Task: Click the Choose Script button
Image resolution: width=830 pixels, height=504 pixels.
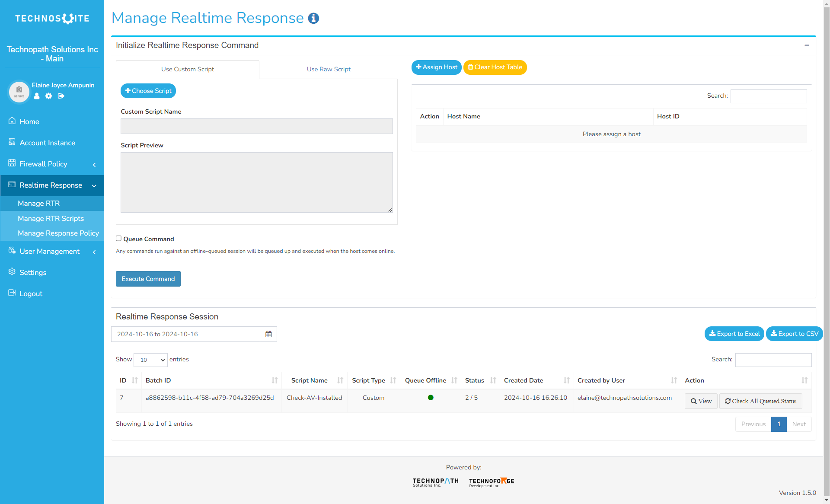Action: pyautogui.click(x=148, y=91)
